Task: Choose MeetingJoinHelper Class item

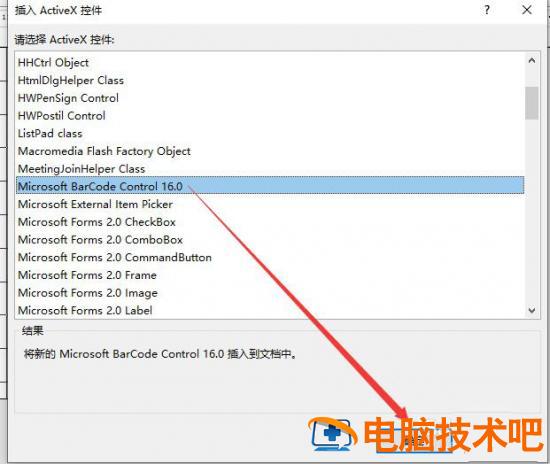Action: pyautogui.click(x=270, y=169)
